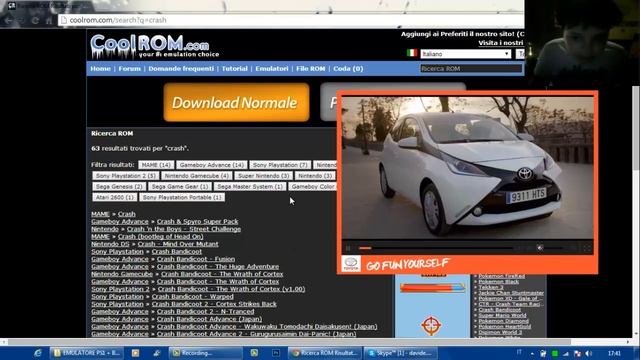
Task: Open Jackie Chan Stuntmaster sidebar link
Action: click(x=511, y=293)
